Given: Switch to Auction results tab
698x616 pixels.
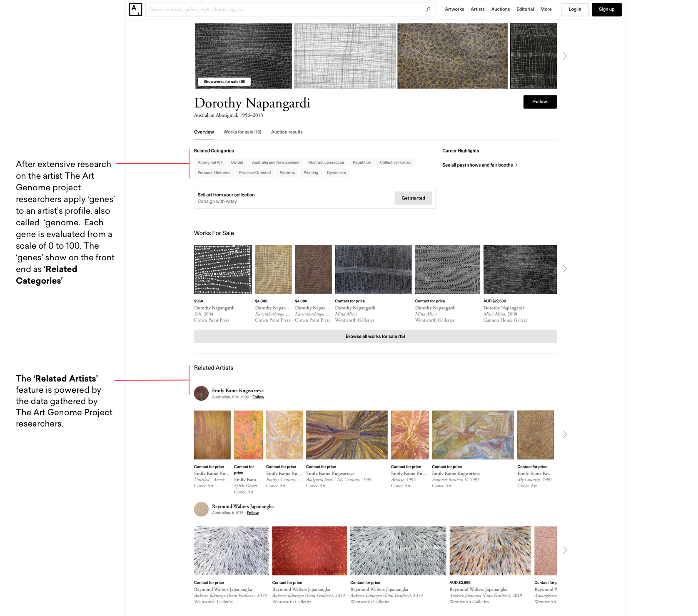Looking at the screenshot, I should 287,132.
